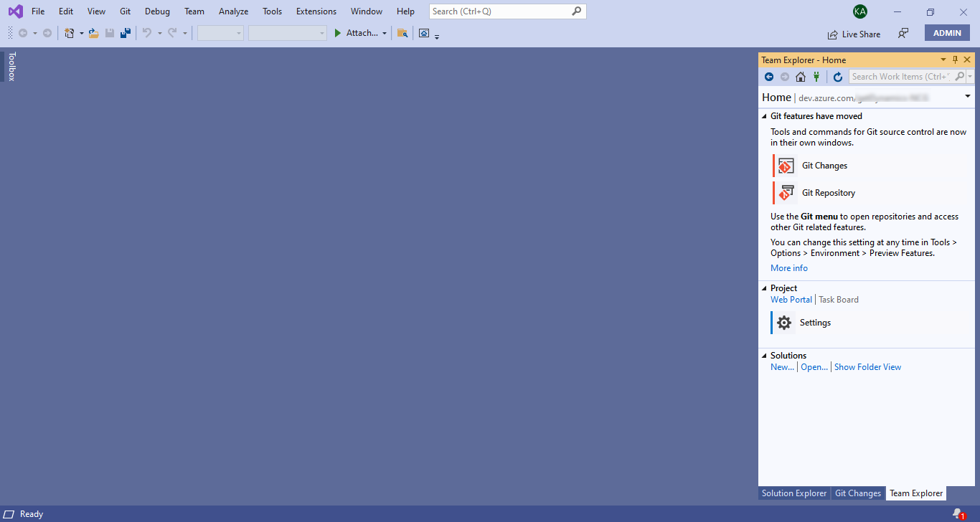The height and width of the screenshot is (522, 980).
Task: Open the notifications bell in status bar
Action: click(958, 513)
